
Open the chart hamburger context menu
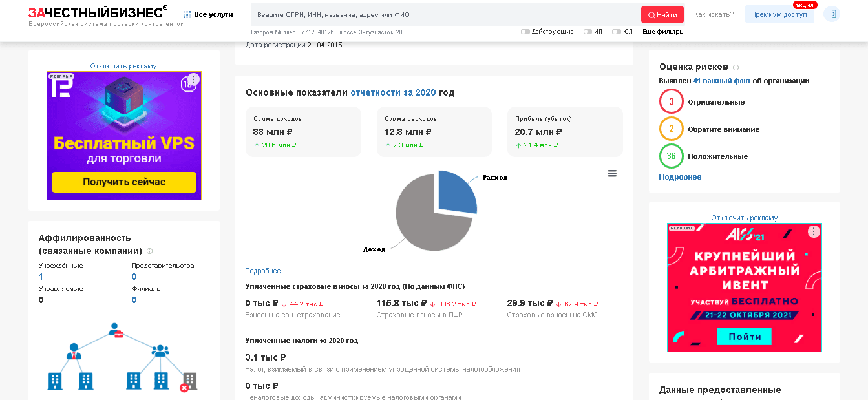pos(612,173)
